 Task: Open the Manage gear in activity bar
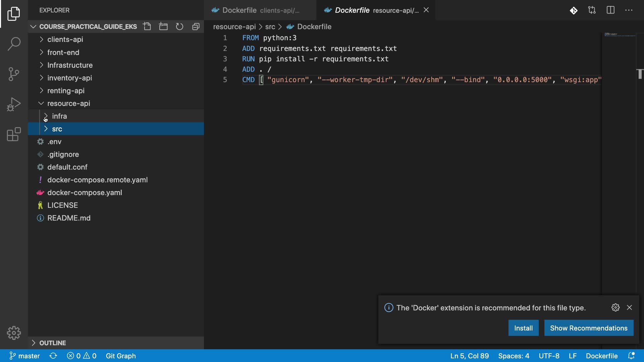[x=14, y=333]
